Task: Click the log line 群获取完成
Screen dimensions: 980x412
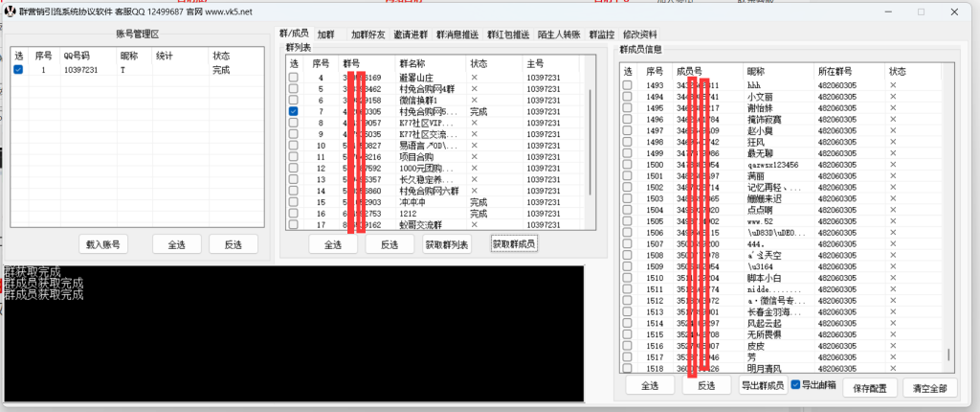Action: [33, 272]
